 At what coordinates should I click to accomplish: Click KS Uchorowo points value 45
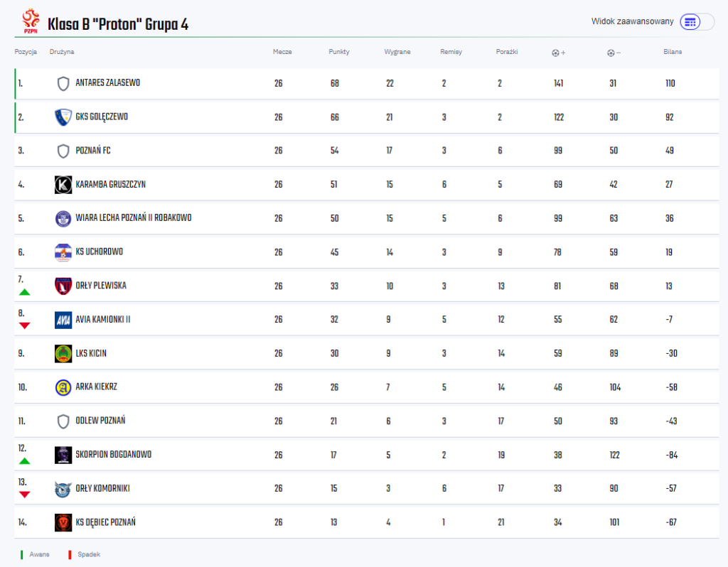(334, 252)
